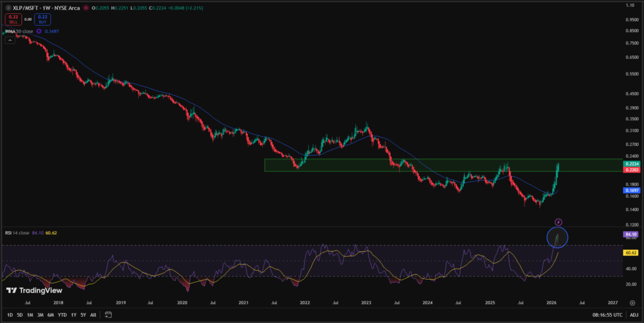Select the 3M time range

point(40,315)
